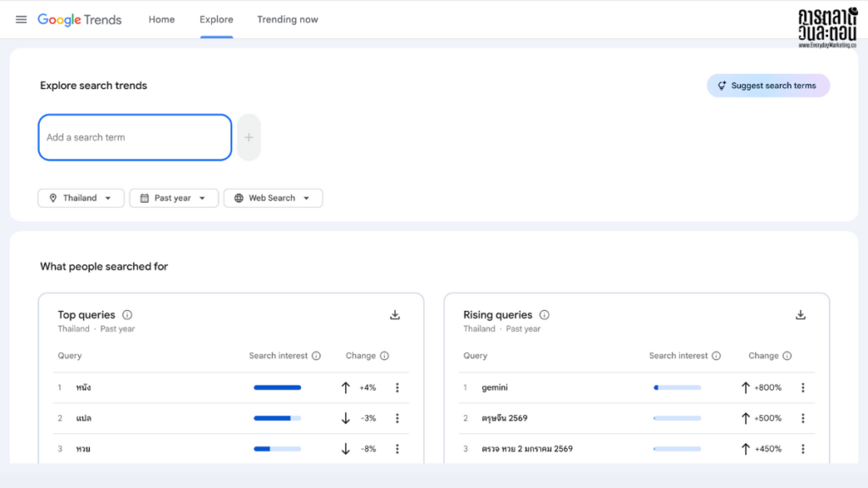
Task: Open the three-dot menu for query หนัง
Action: (x=398, y=387)
